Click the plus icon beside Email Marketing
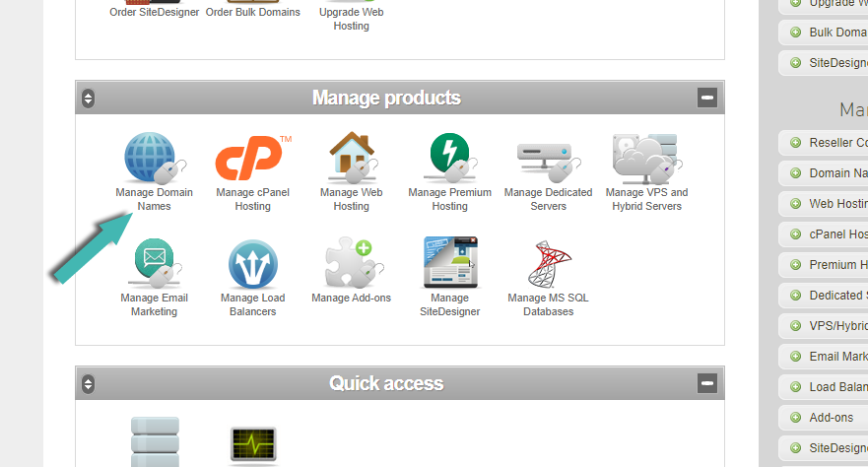The width and height of the screenshot is (868, 467). tap(795, 357)
